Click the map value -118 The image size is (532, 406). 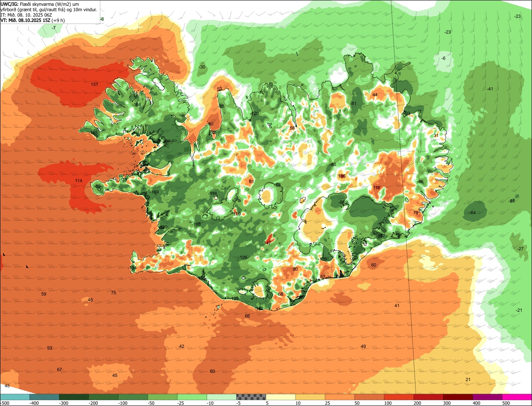click(x=212, y=193)
